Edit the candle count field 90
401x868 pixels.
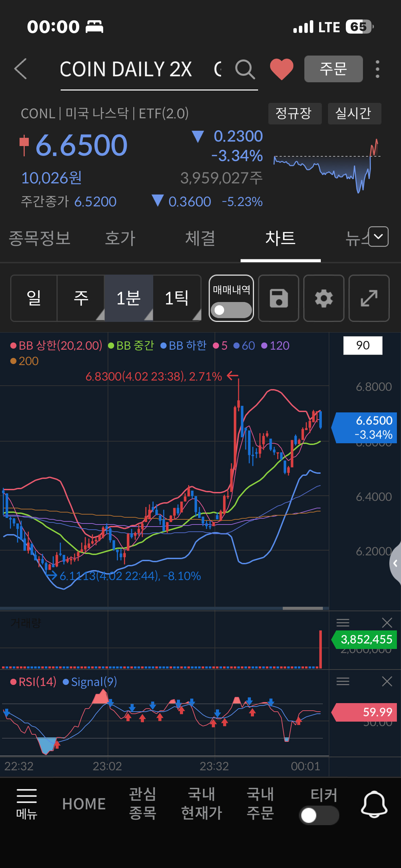tap(363, 346)
